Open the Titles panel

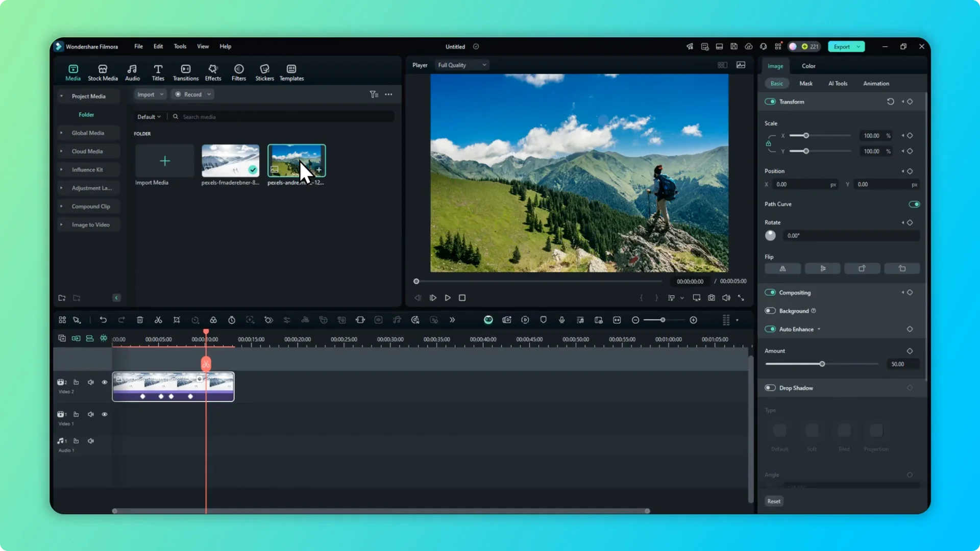(x=158, y=72)
